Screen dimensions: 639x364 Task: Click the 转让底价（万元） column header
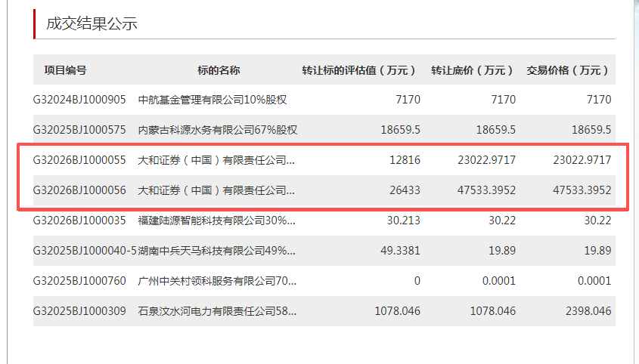(472, 70)
